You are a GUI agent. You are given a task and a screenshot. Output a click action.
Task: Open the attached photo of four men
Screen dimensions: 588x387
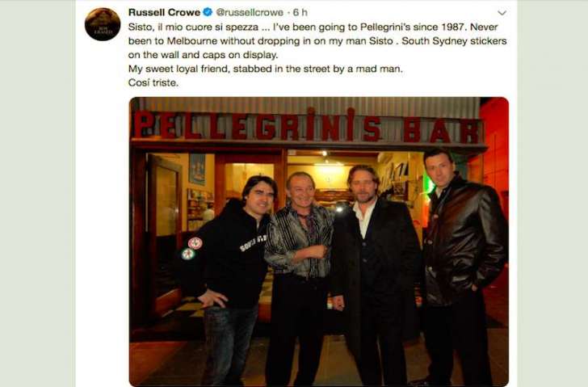[x=319, y=241]
